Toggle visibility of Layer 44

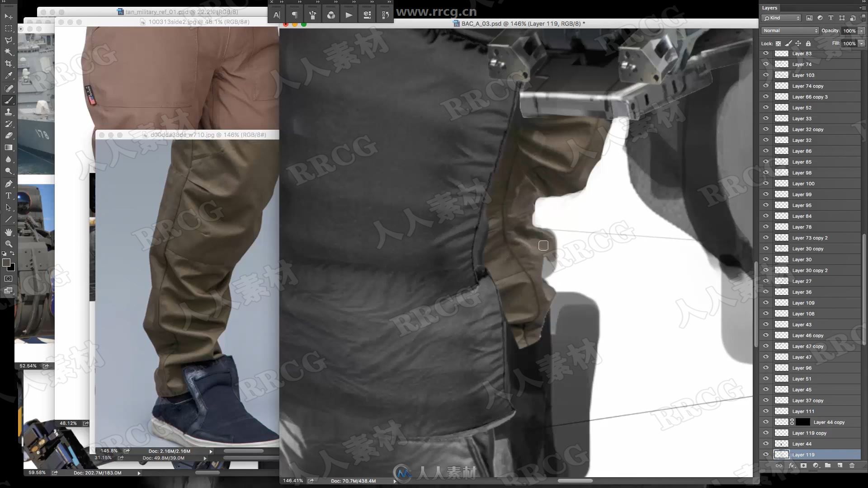[x=765, y=443]
